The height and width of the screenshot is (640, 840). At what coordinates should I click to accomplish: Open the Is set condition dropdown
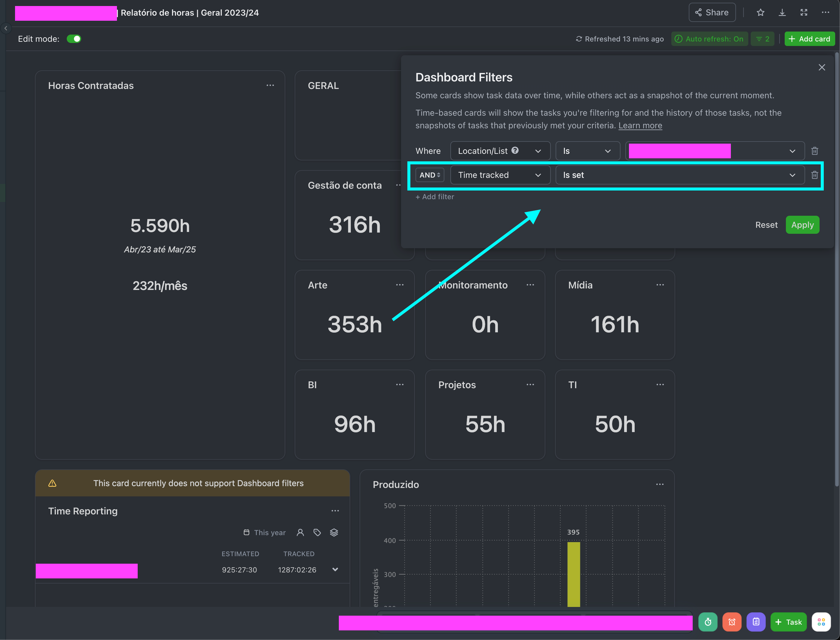(x=680, y=175)
